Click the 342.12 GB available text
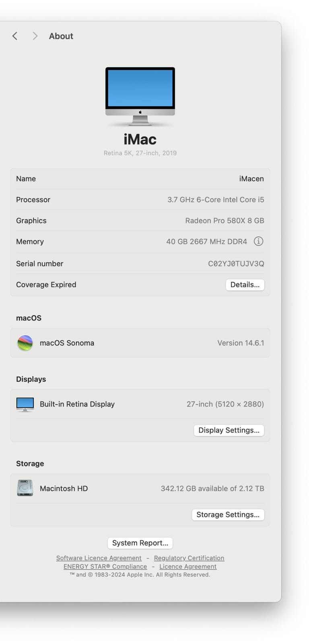The width and height of the screenshot is (313, 644). [212, 489]
